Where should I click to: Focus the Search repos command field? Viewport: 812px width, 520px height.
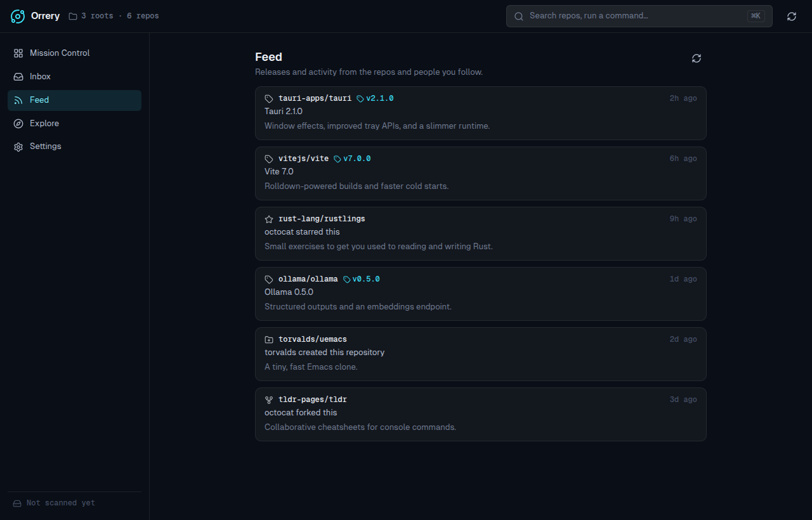click(639, 16)
